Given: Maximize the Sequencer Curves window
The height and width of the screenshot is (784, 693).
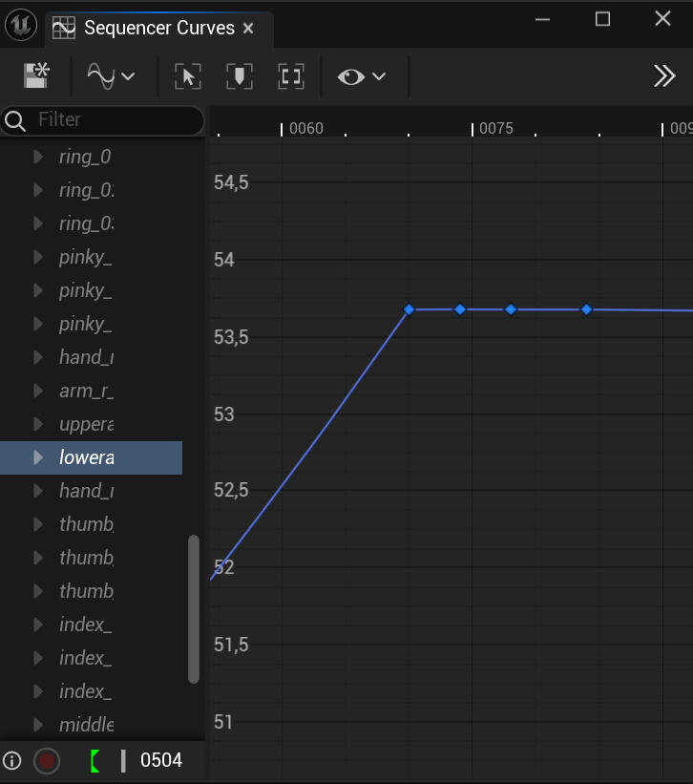Looking at the screenshot, I should point(602,19).
